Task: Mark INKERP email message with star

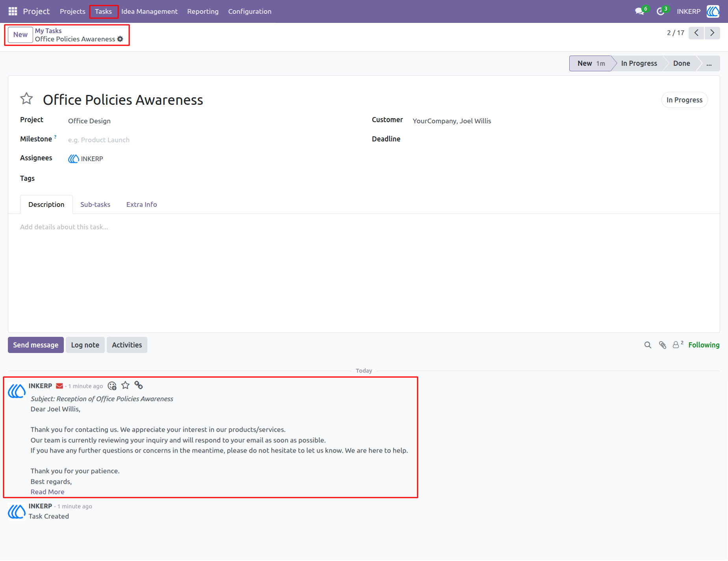Action: coord(125,385)
